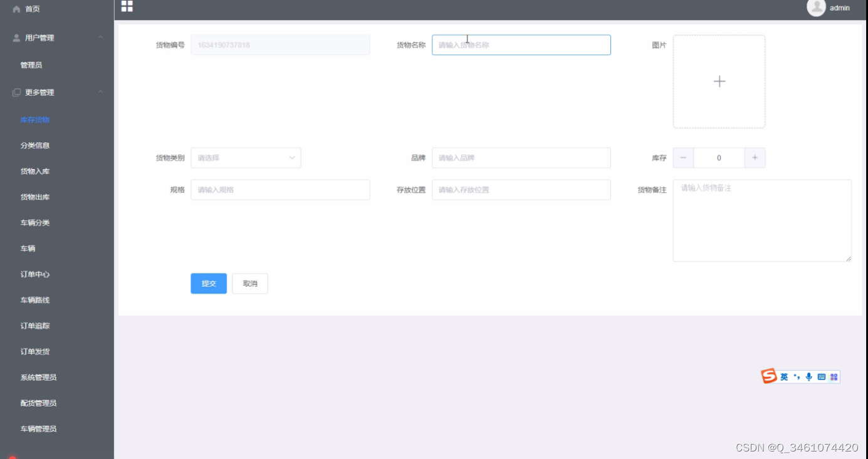The width and height of the screenshot is (868, 459).
Task: Focus the 品牌 input field
Action: 521,158
